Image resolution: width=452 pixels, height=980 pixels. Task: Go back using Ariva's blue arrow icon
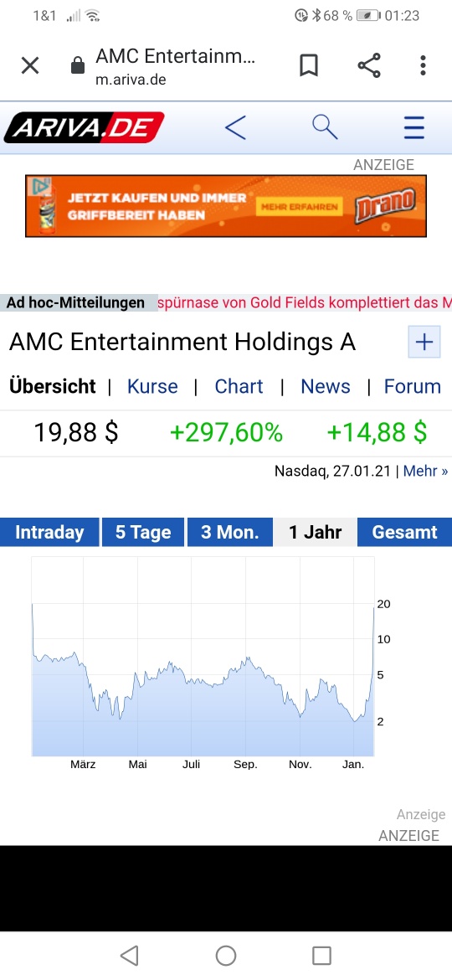point(235,127)
